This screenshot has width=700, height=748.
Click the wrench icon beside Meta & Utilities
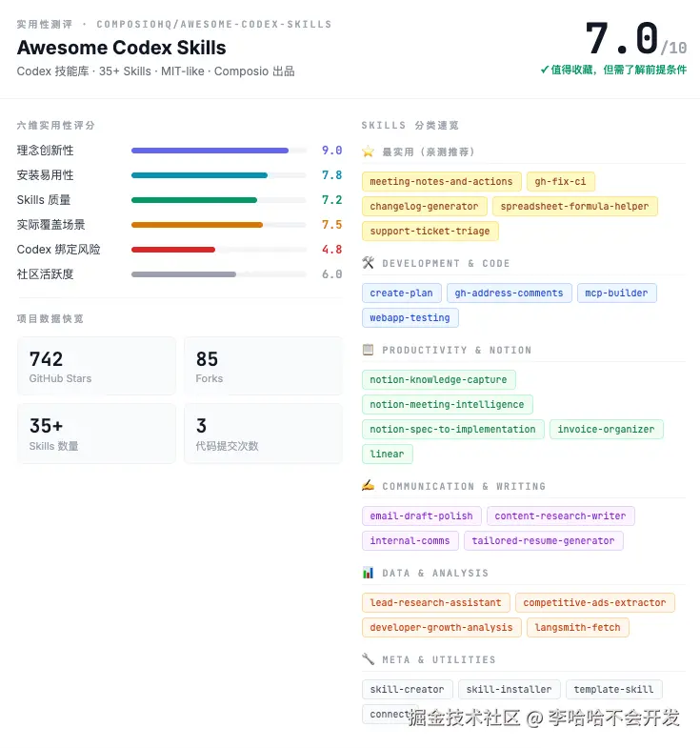(x=368, y=659)
